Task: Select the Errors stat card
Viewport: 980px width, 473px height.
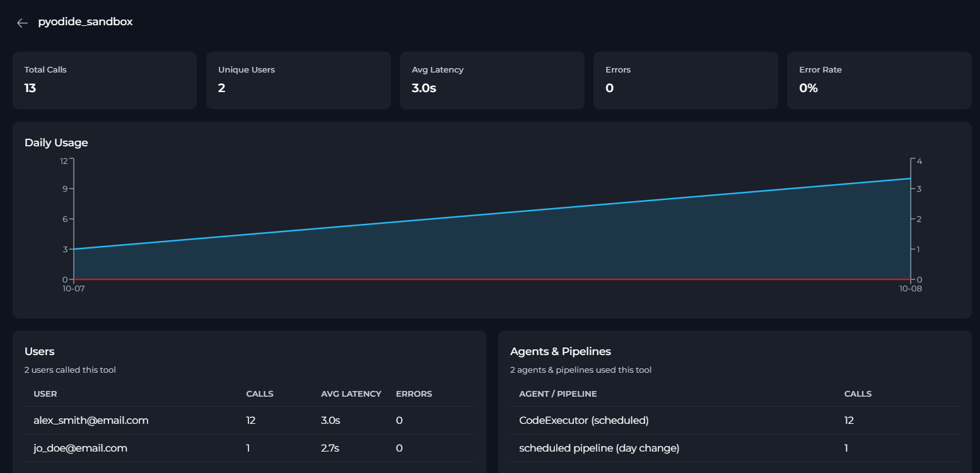Action: (x=685, y=81)
